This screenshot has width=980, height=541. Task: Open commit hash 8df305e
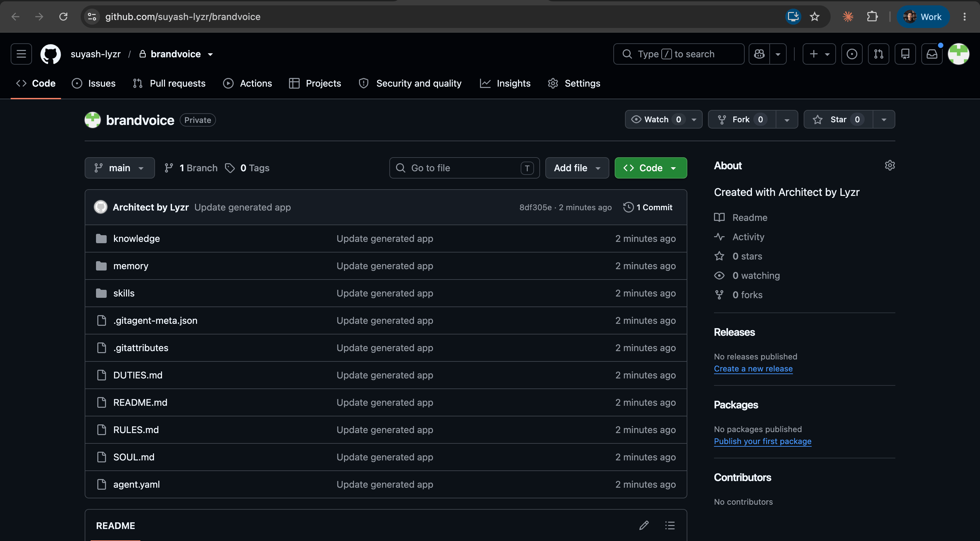coord(535,207)
